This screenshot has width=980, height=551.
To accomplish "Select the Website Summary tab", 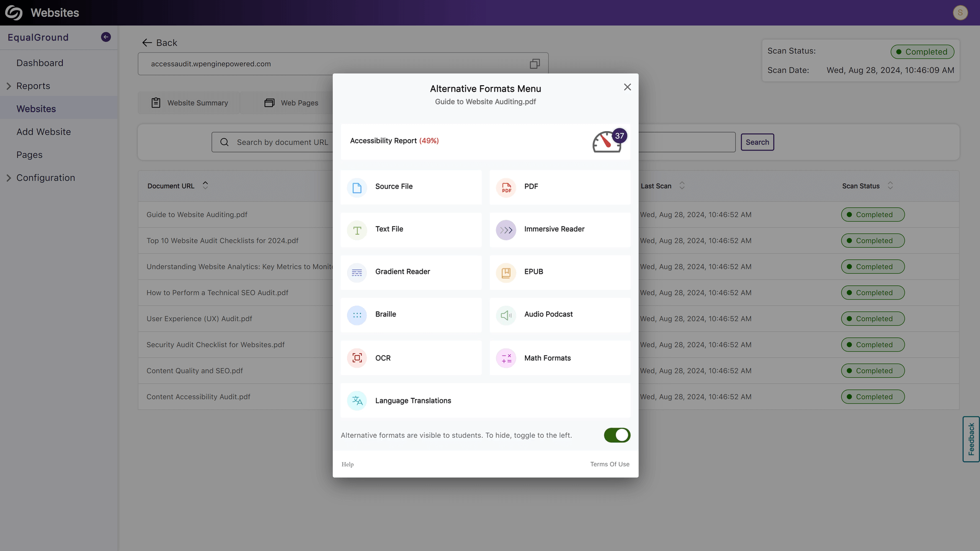I will tap(188, 102).
